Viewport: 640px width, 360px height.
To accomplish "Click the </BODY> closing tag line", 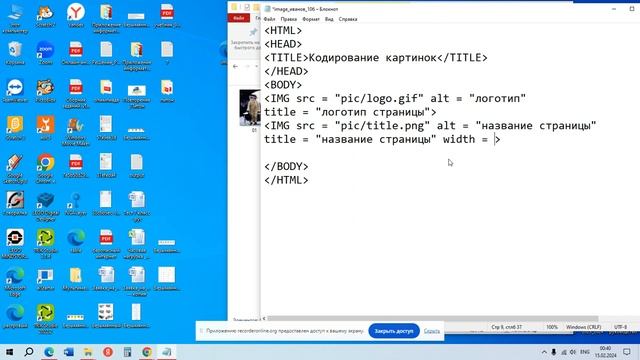I will click(286, 167).
